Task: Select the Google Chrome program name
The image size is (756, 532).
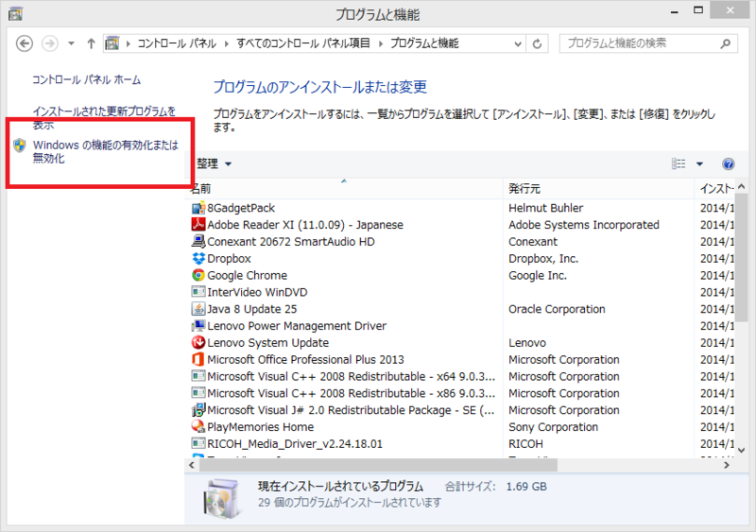Action: click(x=248, y=275)
